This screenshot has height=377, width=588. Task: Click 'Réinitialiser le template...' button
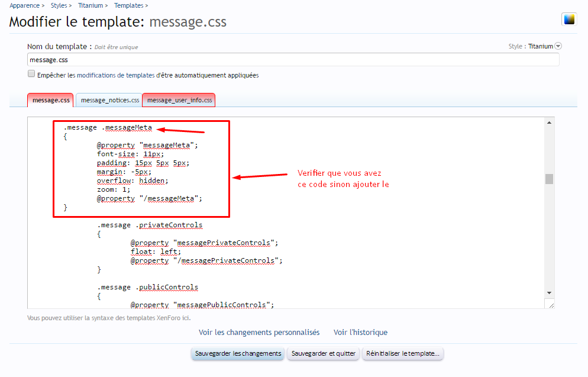tap(403, 353)
